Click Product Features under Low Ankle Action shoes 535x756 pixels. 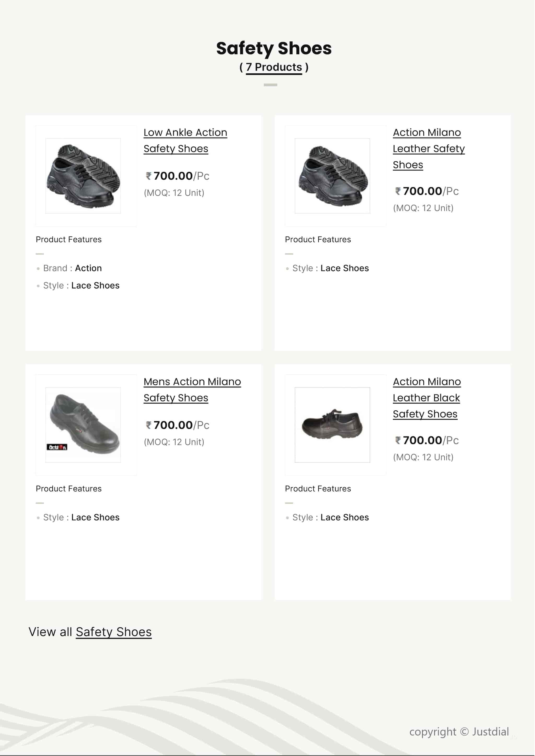68,239
